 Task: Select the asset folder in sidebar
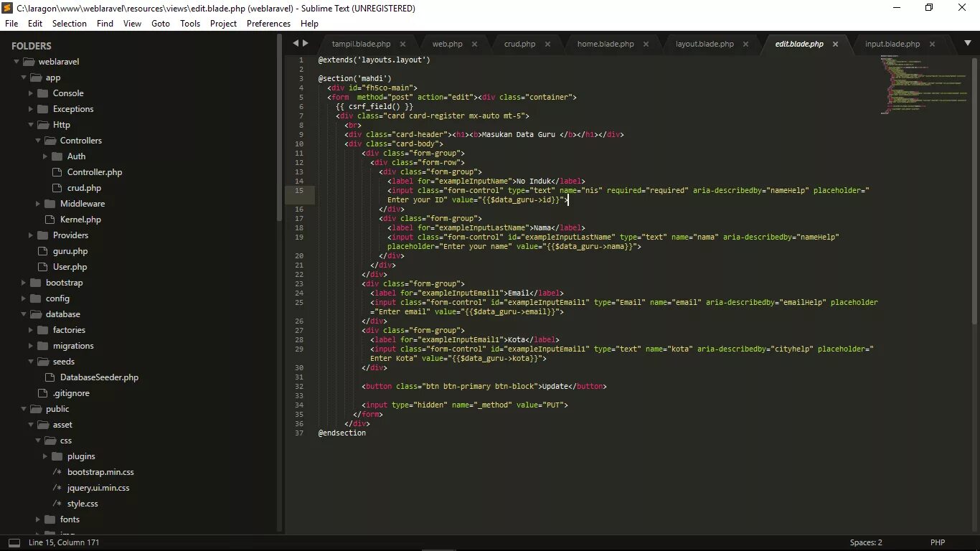pyautogui.click(x=62, y=425)
